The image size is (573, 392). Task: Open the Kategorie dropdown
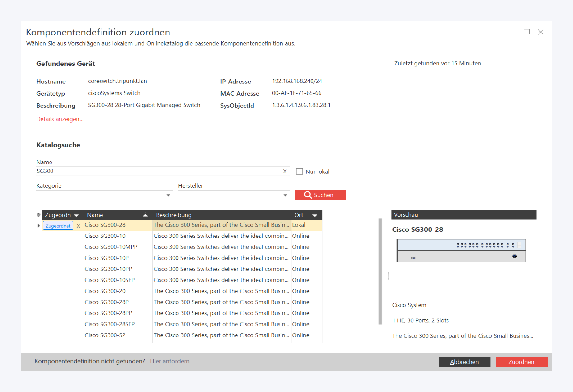(168, 195)
